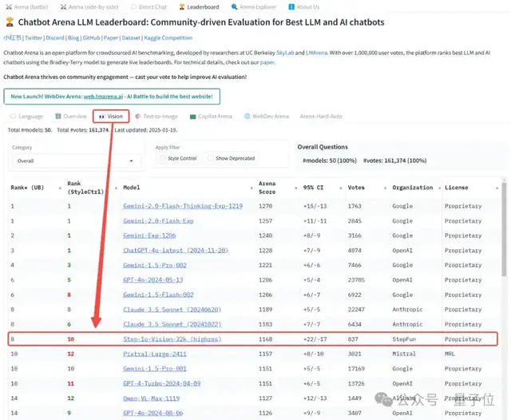511x420 pixels.
Task: Click the Overview tab table icon
Action: point(58,117)
